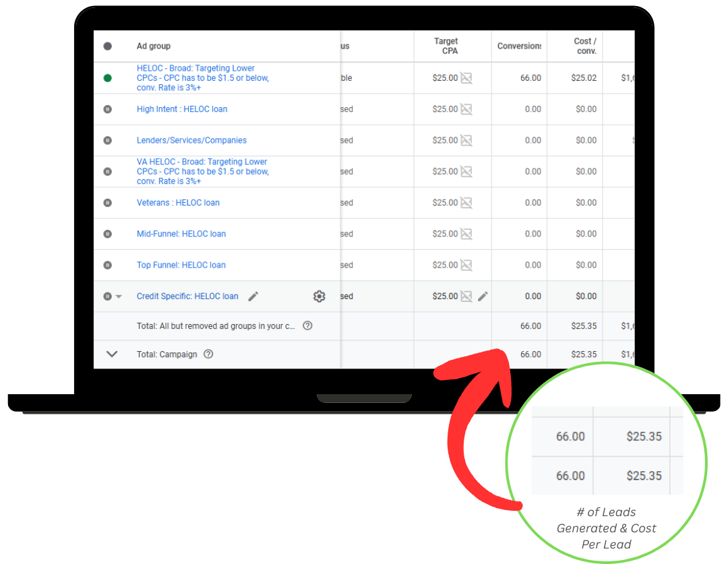Click $25.00 Target CPA in Veterans row

[x=445, y=203]
